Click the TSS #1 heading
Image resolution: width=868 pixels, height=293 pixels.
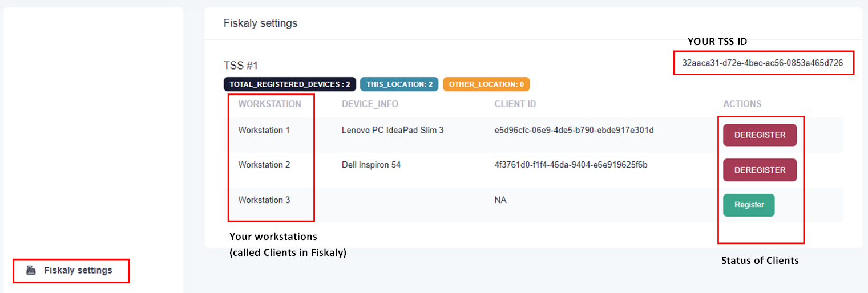(x=241, y=66)
